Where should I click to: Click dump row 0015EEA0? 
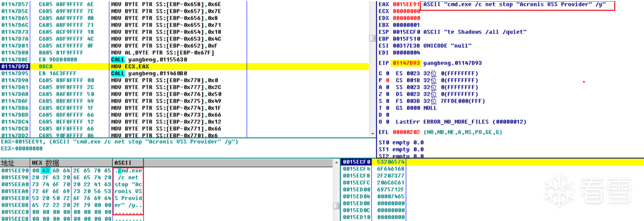coord(72,184)
